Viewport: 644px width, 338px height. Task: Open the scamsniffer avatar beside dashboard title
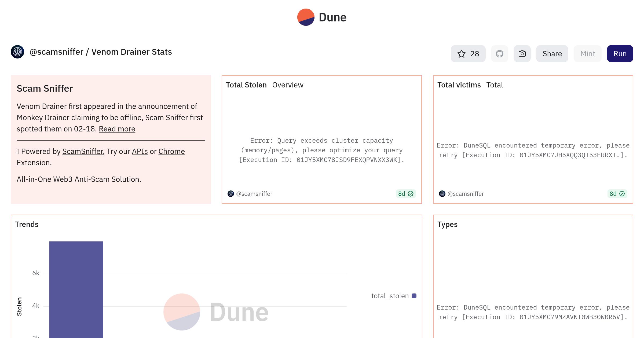17,52
